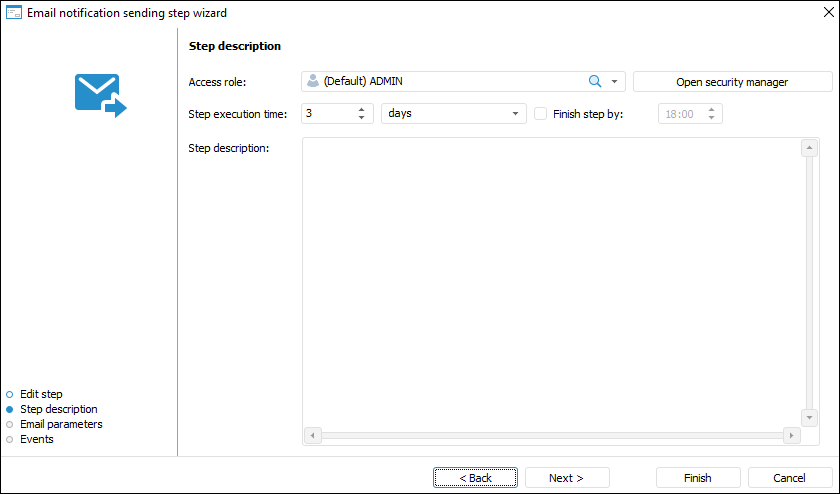This screenshot has width=840, height=494.
Task: Expand the Access role dropdown arrow
Action: click(614, 82)
